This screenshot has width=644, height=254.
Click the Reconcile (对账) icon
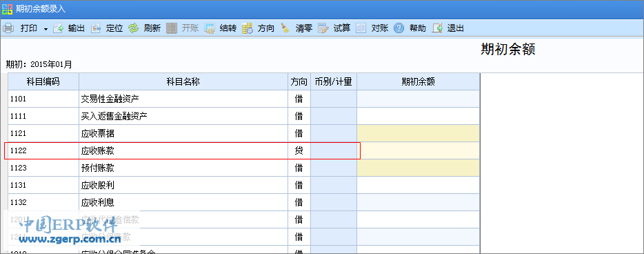pos(361,28)
